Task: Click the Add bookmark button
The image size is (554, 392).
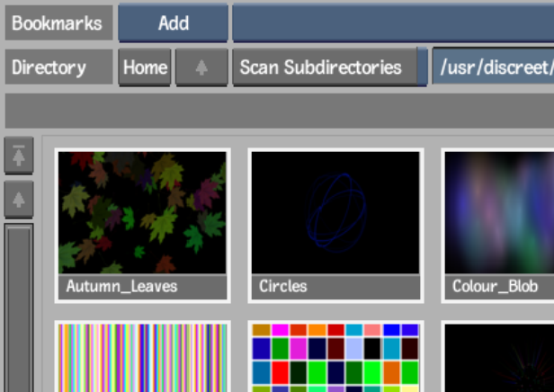Action: tap(173, 23)
